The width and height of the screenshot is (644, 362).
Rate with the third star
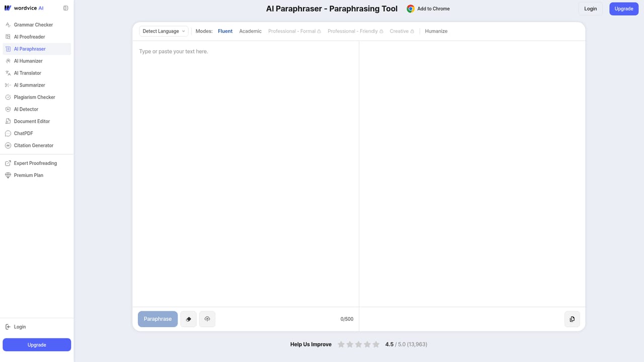[358, 344]
